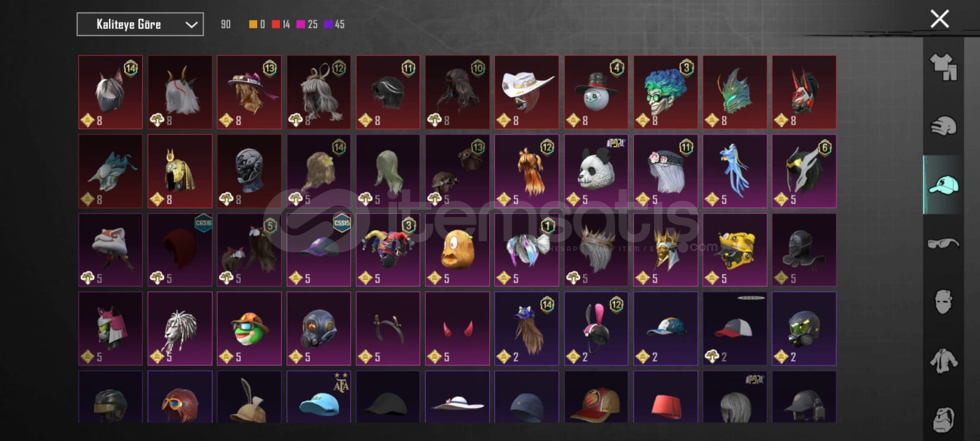
Task: Open the jacket category icon in sidebar
Action: [943, 361]
